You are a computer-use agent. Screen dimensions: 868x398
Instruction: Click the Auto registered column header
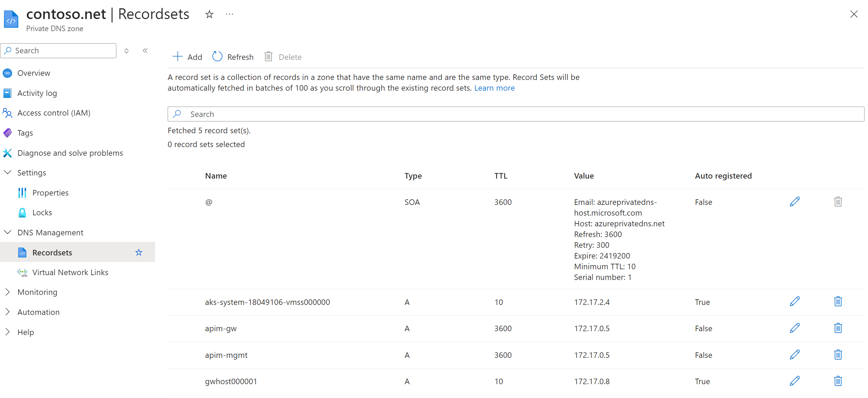(x=723, y=176)
